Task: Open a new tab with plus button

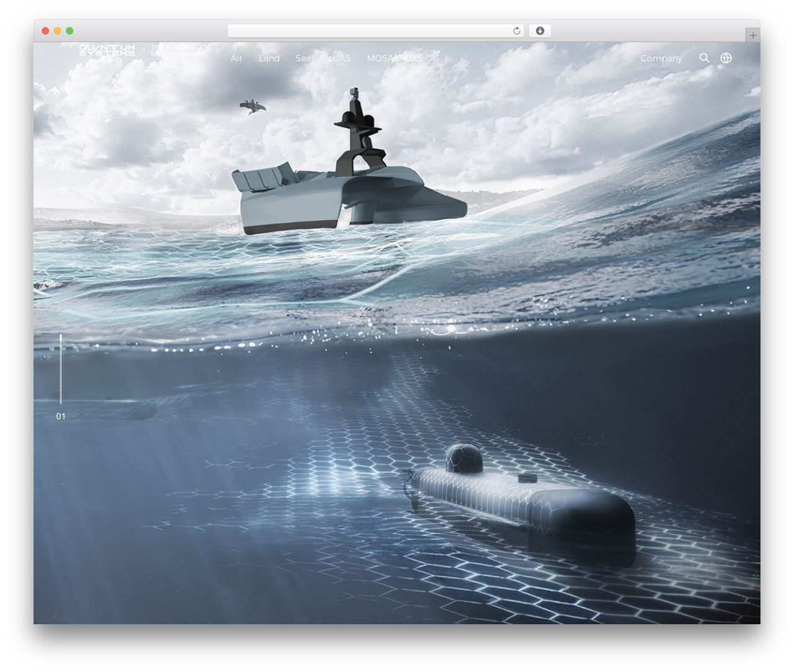Action: 752,35
